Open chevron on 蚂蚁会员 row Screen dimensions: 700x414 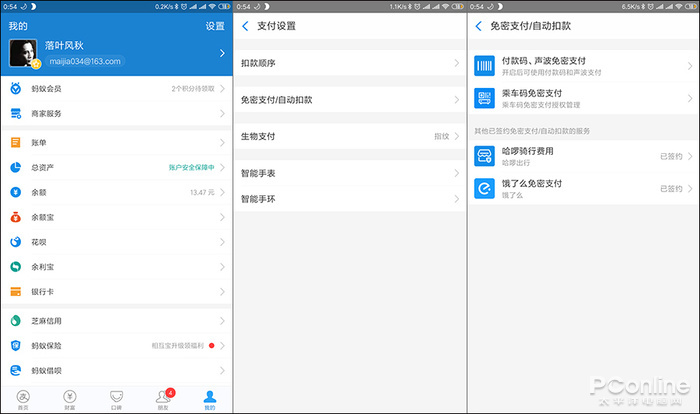click(x=222, y=88)
